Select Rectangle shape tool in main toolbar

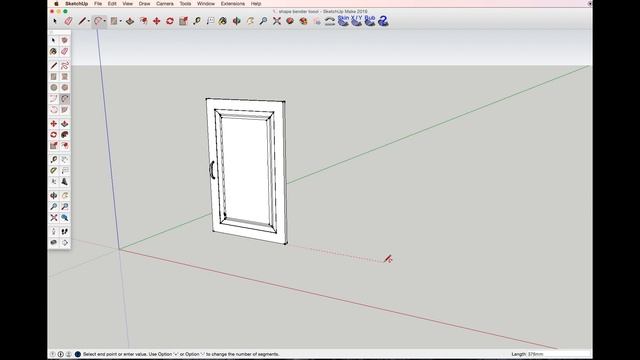[114, 21]
